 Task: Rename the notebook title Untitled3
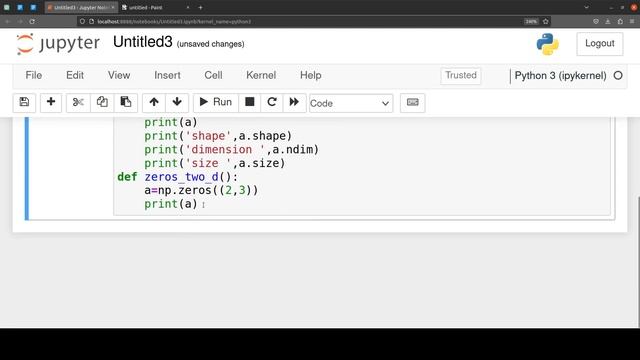point(143,42)
